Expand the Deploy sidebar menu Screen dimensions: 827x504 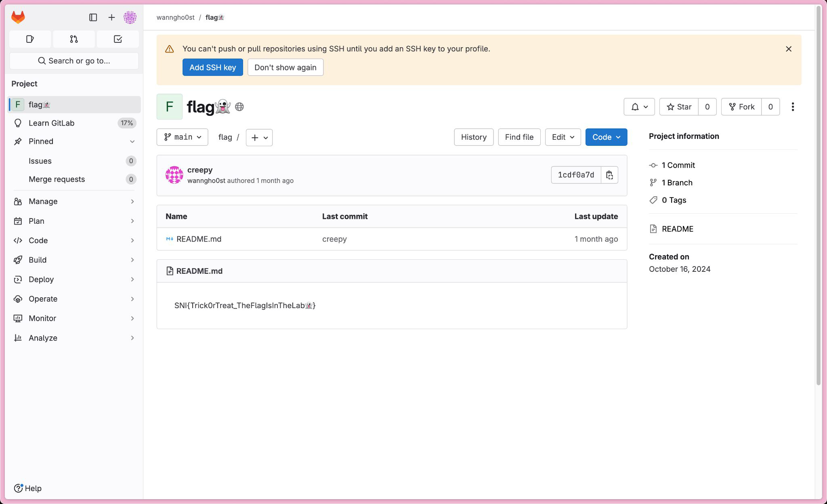(74, 279)
